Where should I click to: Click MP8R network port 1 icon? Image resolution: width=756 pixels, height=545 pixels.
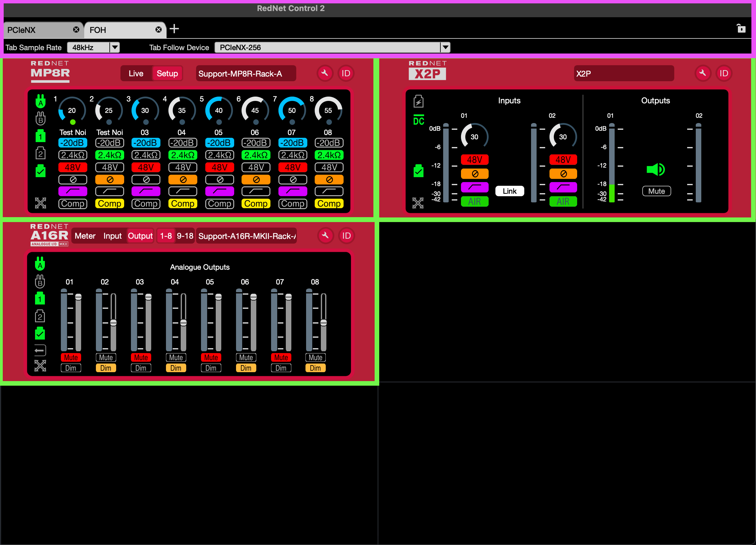coord(41,136)
